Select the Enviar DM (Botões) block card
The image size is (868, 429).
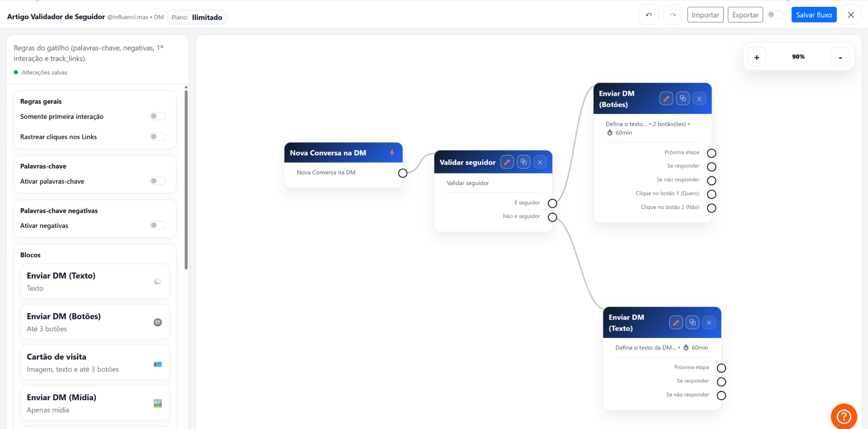coord(95,322)
